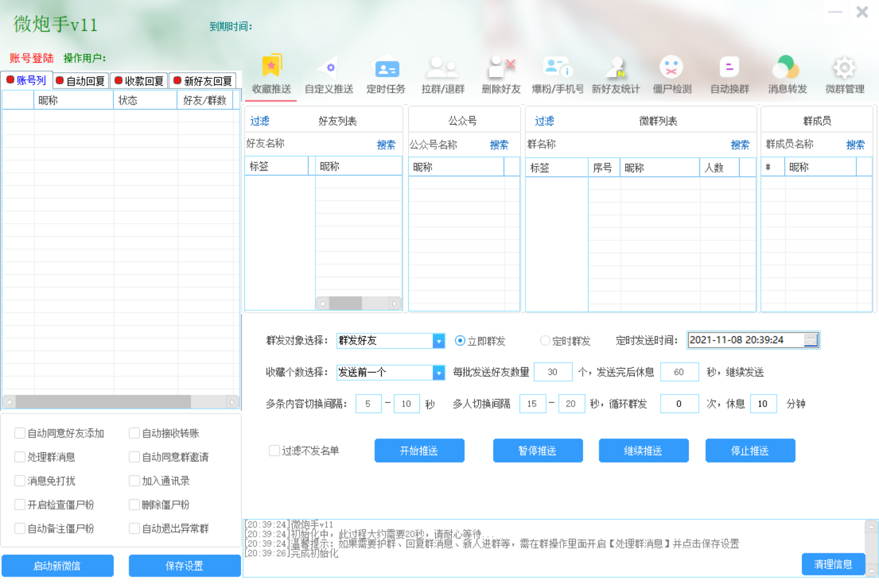
Task: Switch to the 自动回复 tab
Action: click(x=82, y=81)
